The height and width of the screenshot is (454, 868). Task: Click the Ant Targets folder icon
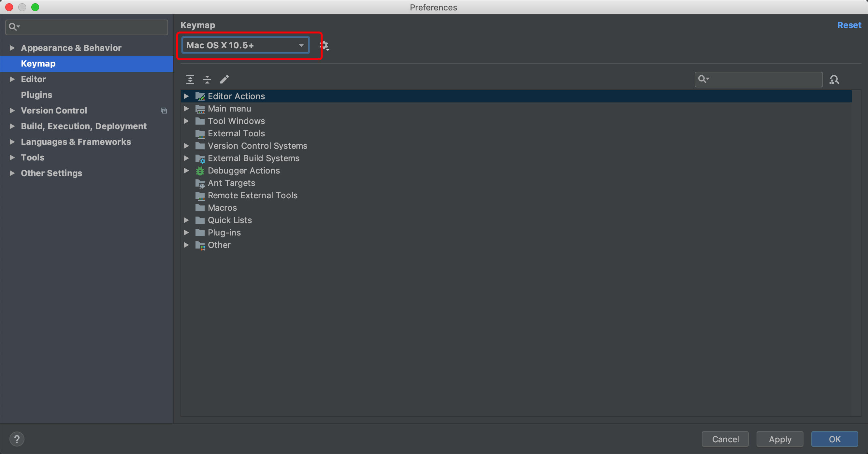point(200,184)
